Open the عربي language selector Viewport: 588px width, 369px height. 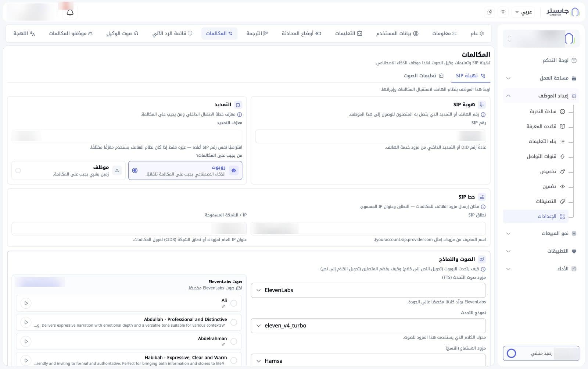coord(524,12)
